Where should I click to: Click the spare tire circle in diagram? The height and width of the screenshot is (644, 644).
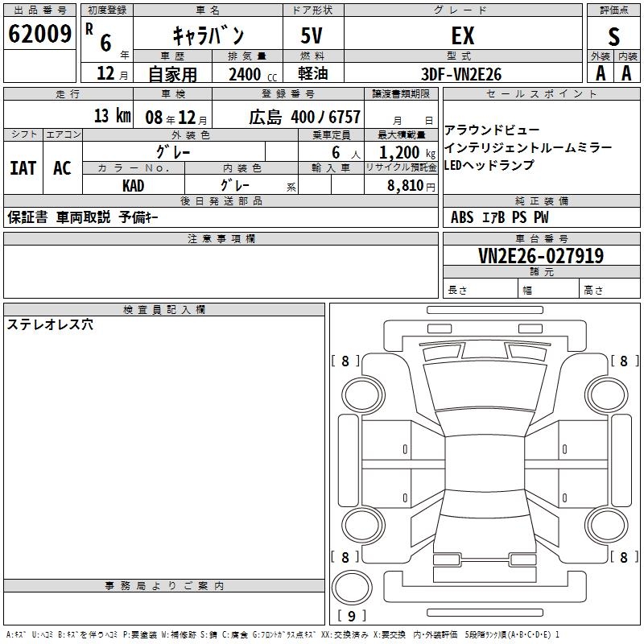coord(351,588)
